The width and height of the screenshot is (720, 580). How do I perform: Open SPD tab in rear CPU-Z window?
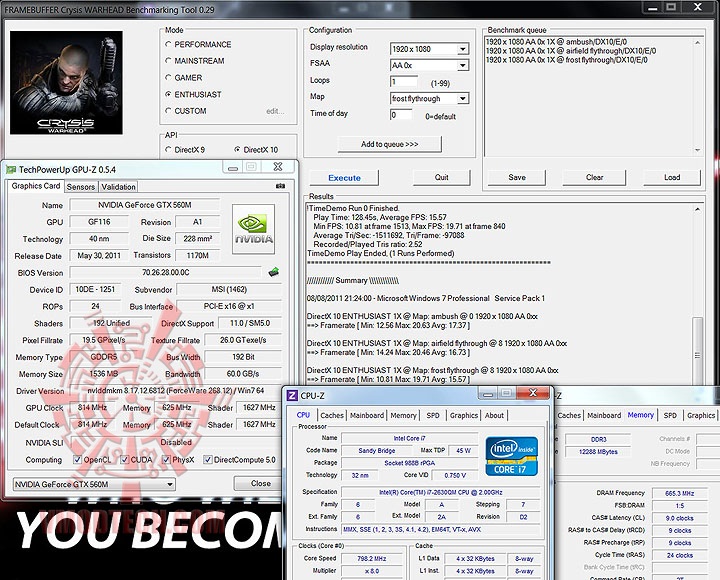670,415
